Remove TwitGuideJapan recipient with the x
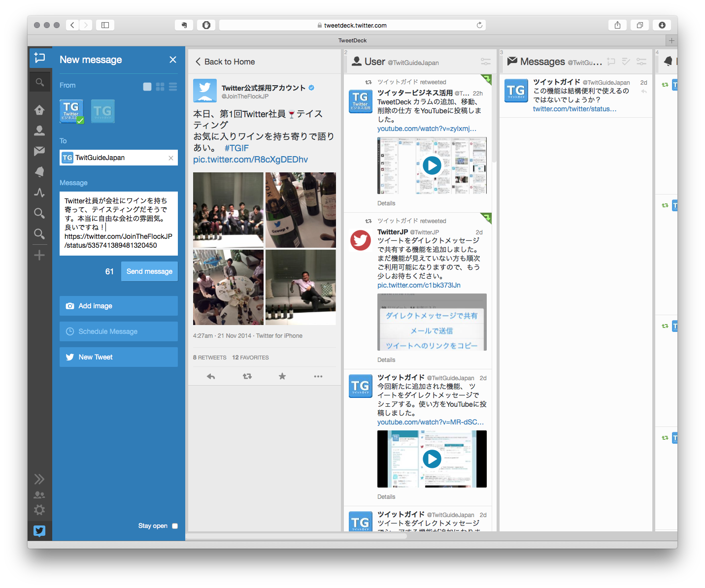Viewport: 705px width, 588px height. click(x=171, y=158)
